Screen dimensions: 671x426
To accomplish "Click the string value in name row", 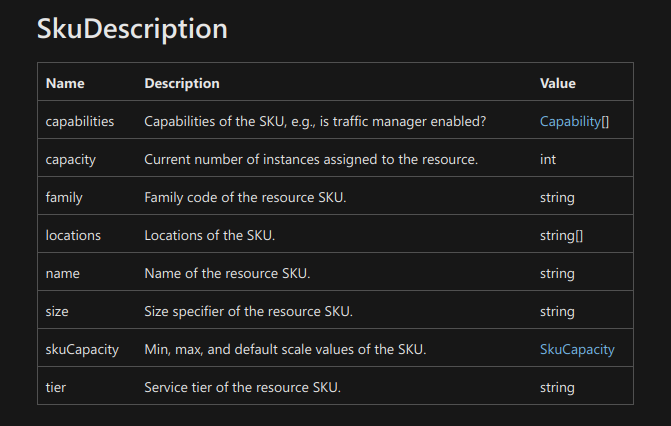I will (557, 274).
